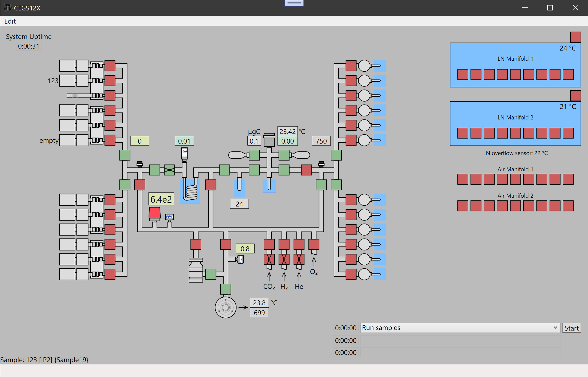Toggle red valve next to sample 123

point(110,81)
